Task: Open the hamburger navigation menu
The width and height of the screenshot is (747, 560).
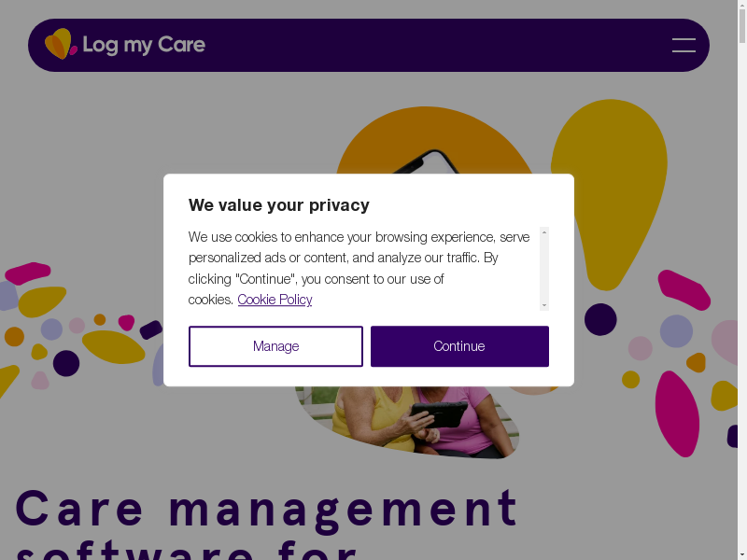Action: [684, 45]
